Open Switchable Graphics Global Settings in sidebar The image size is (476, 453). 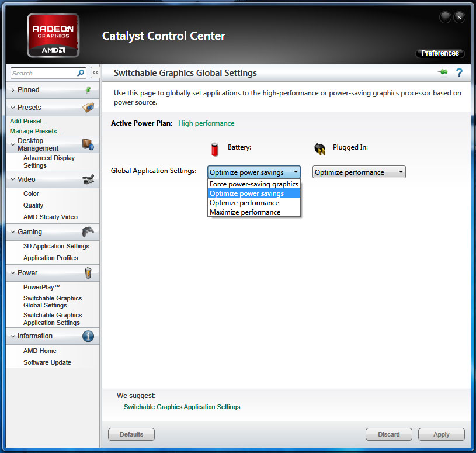pos(53,302)
